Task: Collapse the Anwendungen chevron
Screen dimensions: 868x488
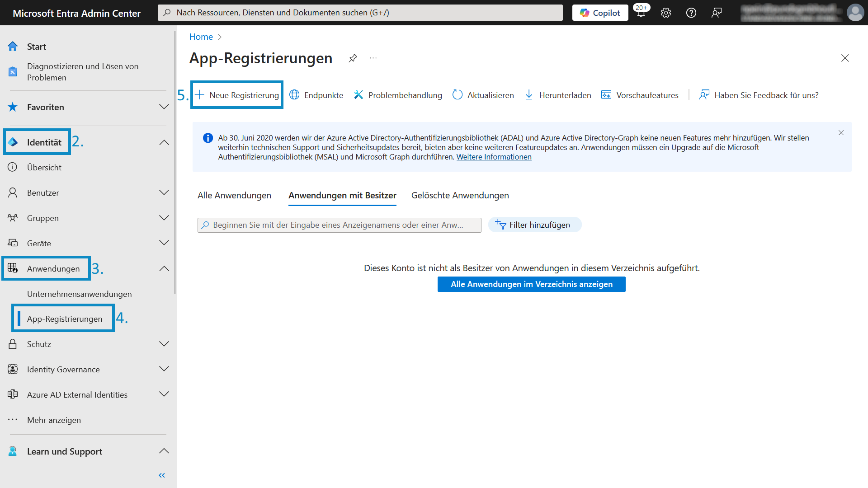Action: tap(164, 268)
